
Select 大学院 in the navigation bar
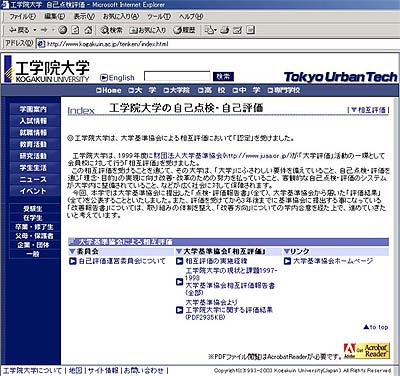click(176, 90)
